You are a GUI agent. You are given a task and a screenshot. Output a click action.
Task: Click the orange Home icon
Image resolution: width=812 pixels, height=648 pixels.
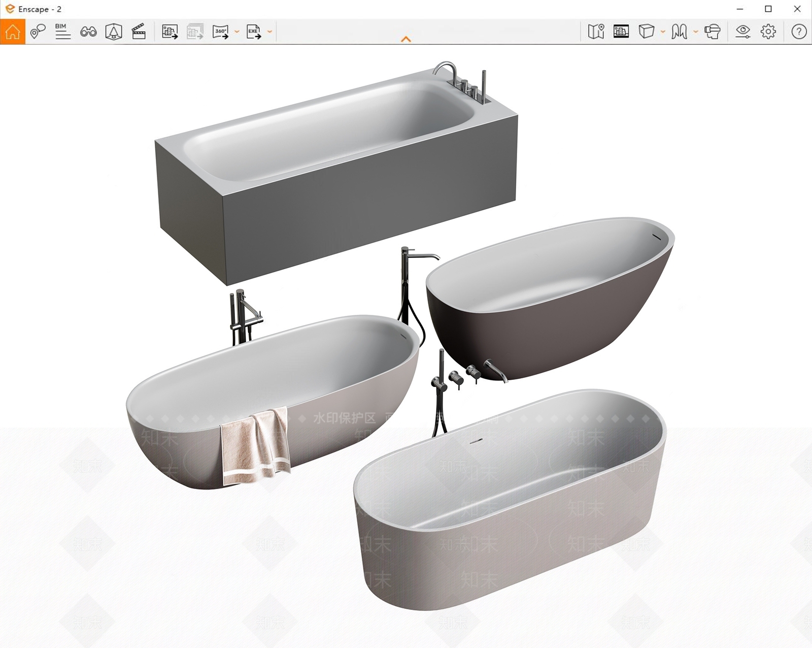click(13, 31)
